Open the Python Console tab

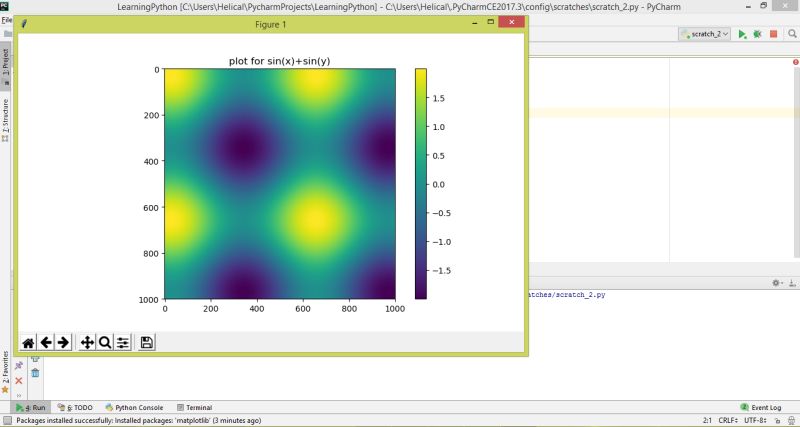coord(135,408)
